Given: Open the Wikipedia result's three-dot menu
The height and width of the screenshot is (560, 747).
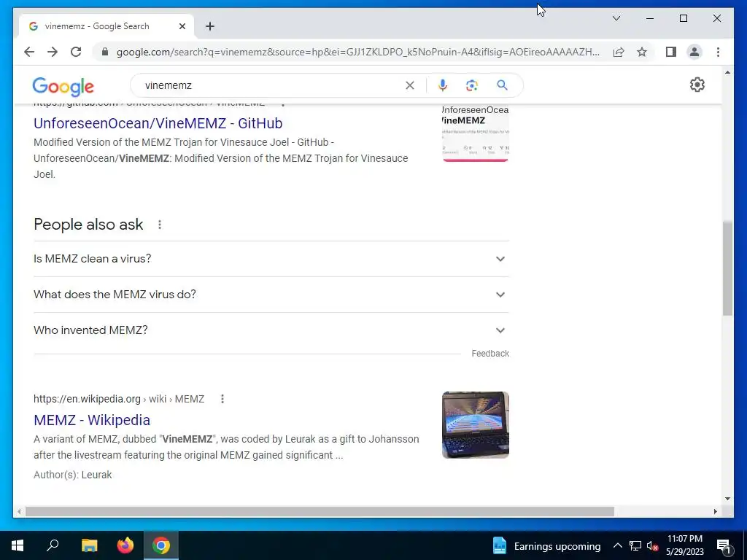Looking at the screenshot, I should click(222, 399).
